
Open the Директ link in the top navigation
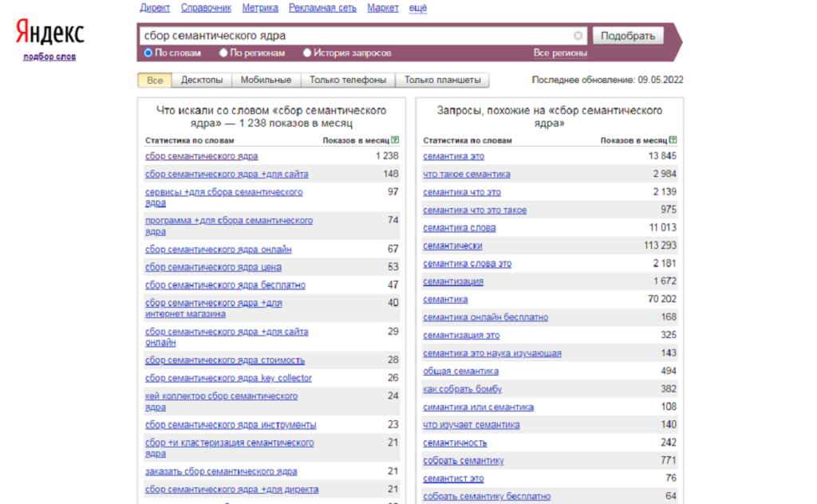tap(154, 8)
